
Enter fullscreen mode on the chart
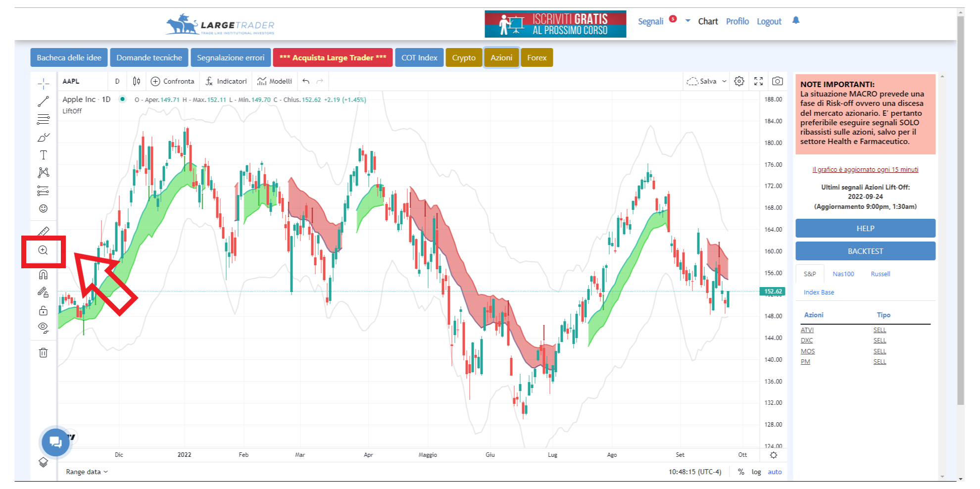758,81
